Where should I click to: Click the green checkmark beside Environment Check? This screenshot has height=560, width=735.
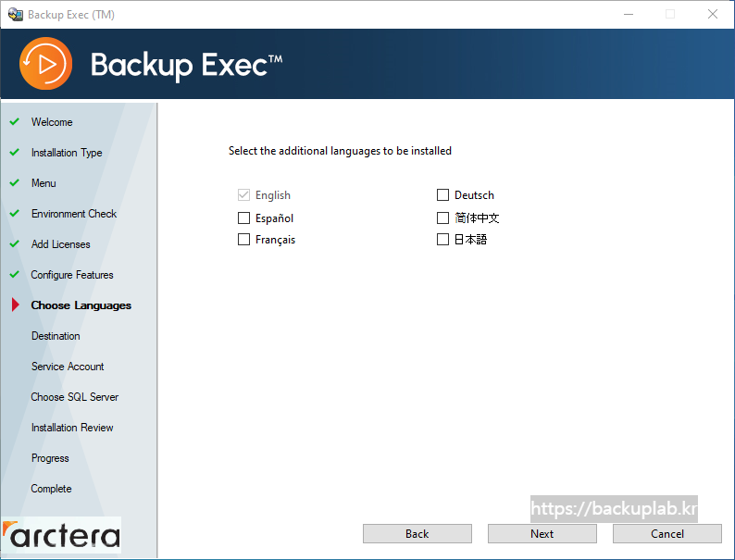coord(15,213)
